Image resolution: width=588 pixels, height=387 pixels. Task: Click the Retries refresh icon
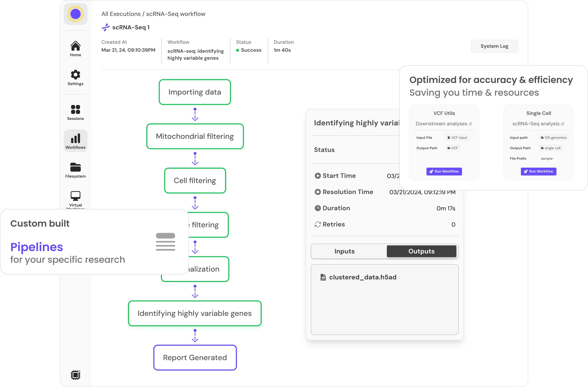point(317,224)
